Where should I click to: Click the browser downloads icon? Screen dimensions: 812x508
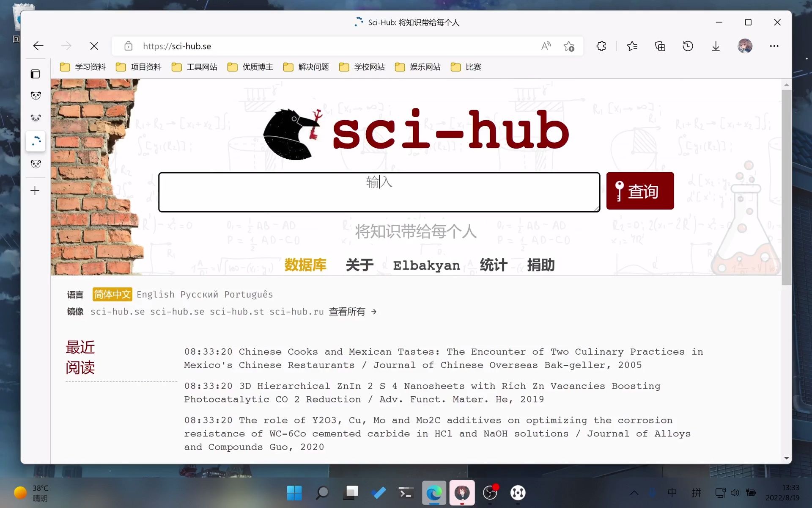coord(716,46)
